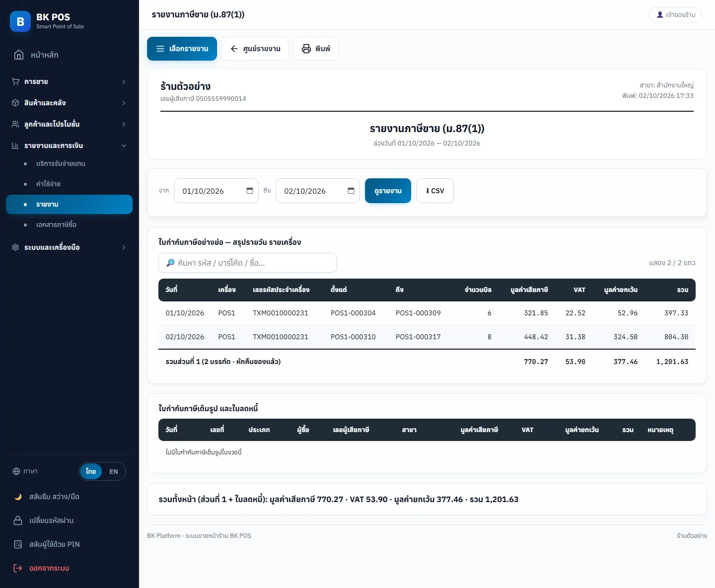
Task: Collapse the รายงานและการเงิน chevron
Action: pos(124,146)
